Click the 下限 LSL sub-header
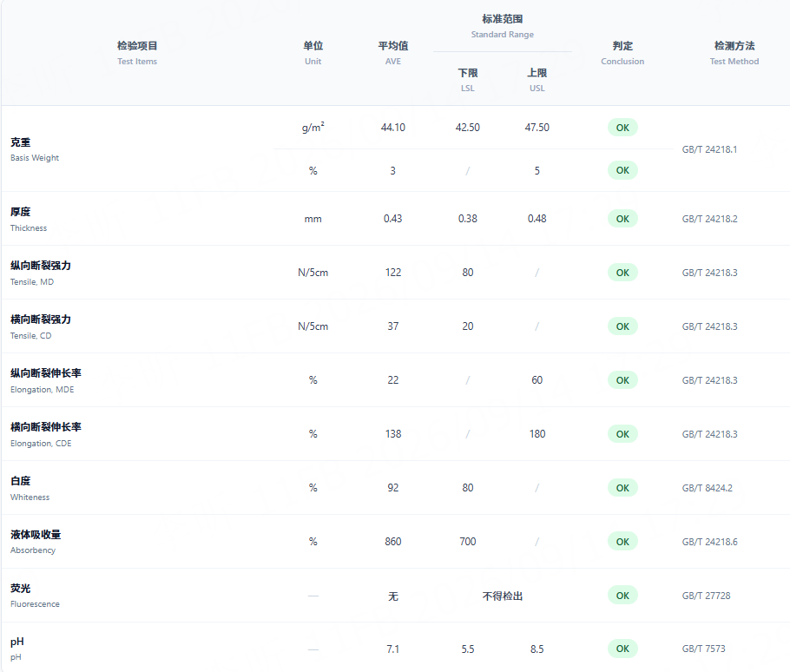790x672 pixels. click(468, 80)
